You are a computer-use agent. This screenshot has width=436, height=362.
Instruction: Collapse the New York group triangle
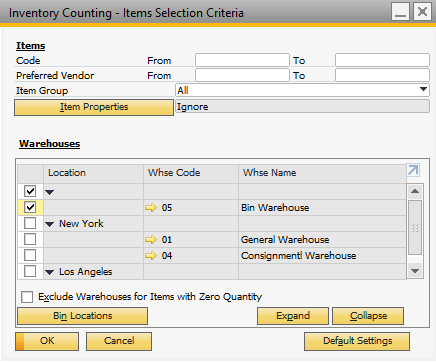tap(49, 224)
